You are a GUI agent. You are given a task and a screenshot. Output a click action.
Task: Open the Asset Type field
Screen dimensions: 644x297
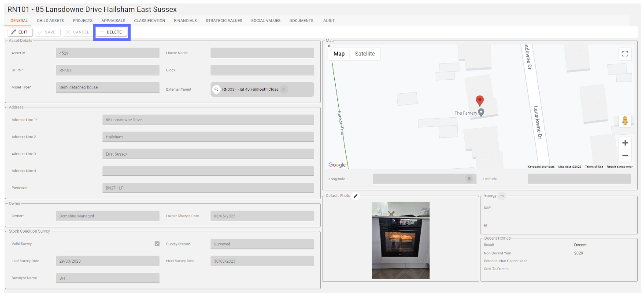pos(108,87)
